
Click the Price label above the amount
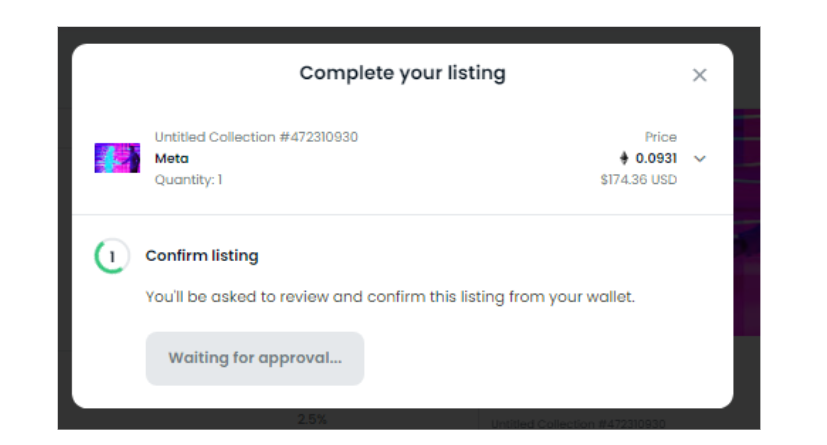point(660,137)
